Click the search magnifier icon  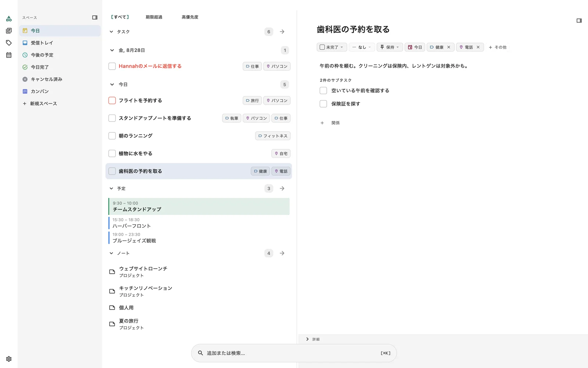click(x=201, y=353)
